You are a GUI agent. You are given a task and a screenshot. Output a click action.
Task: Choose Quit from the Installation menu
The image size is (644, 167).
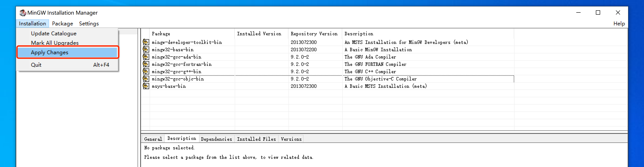click(67, 65)
